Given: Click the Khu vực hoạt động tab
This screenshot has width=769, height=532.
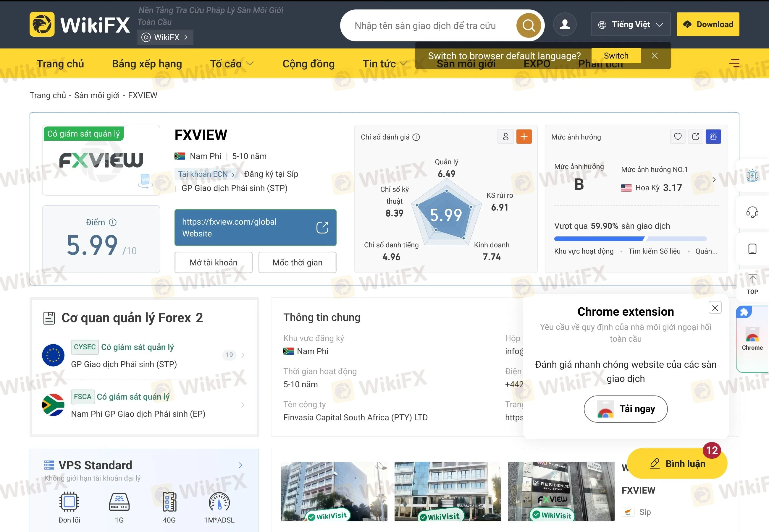Looking at the screenshot, I should pyautogui.click(x=584, y=251).
